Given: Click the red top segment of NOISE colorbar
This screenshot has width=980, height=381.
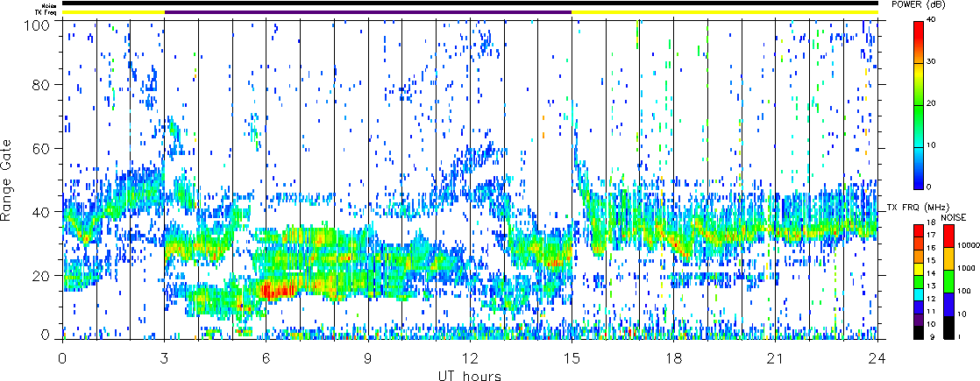Looking at the screenshot, I should (x=948, y=236).
